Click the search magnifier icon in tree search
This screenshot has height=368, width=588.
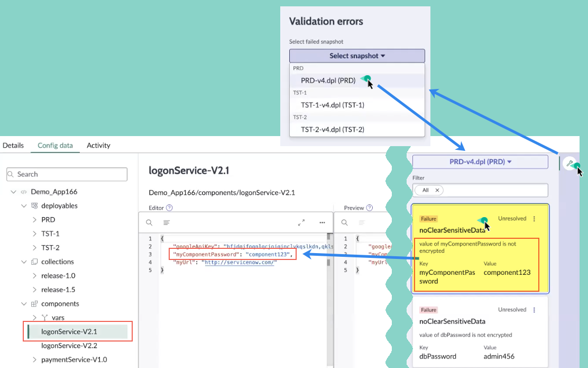11,174
